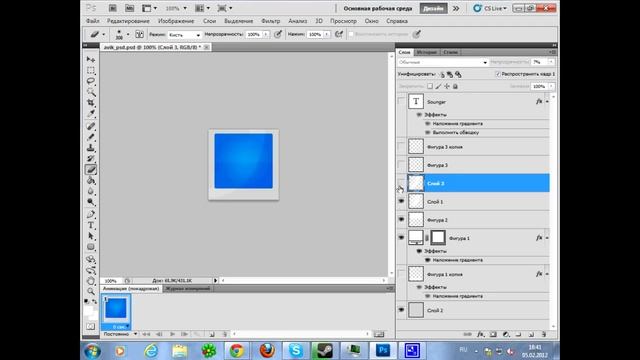Toggle visibility of layer Фигура 3 копия

[401, 147]
